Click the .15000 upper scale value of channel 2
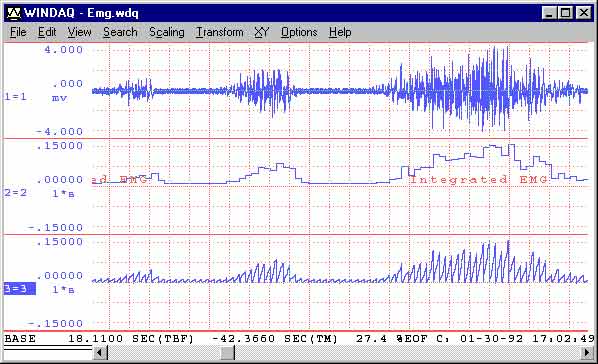The image size is (598, 364). click(59, 146)
